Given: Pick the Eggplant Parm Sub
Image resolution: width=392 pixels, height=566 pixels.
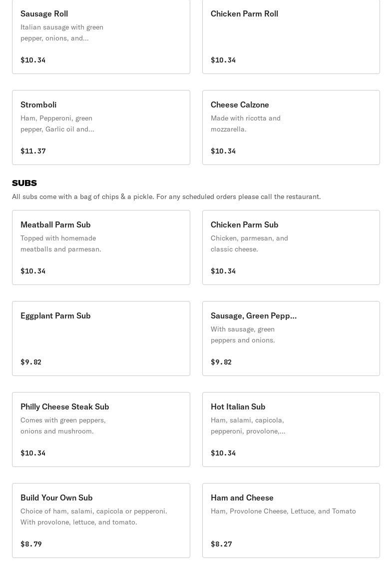Looking at the screenshot, I should [x=101, y=338].
